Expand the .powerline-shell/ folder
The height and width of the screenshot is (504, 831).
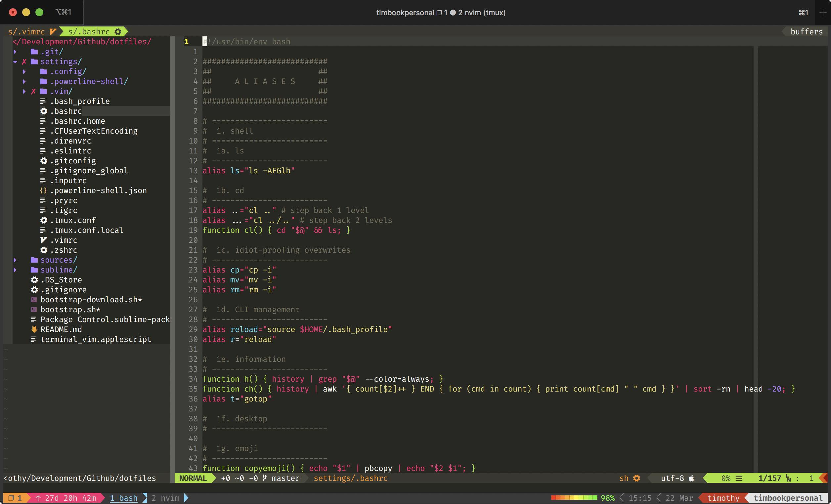click(x=24, y=82)
